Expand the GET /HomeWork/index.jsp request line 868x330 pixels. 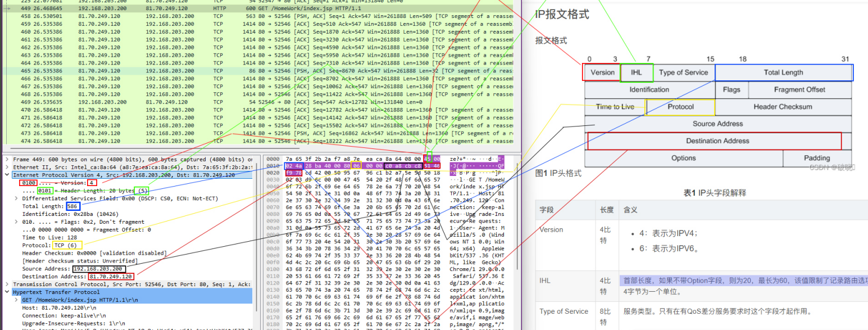[x=16, y=300]
